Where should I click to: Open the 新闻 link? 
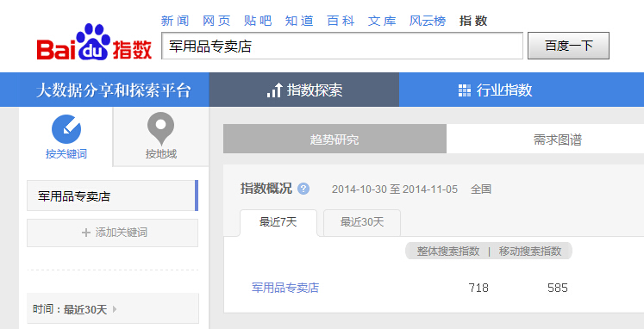(175, 21)
